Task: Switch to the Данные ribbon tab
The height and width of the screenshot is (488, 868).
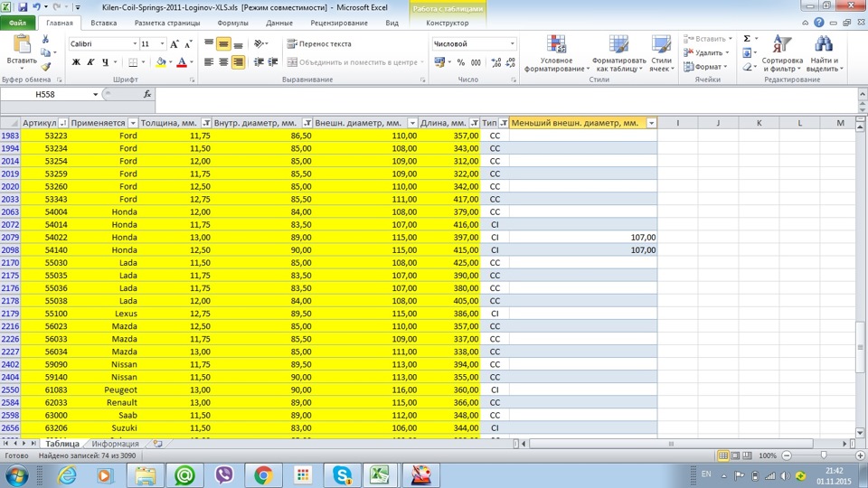Action: [x=279, y=23]
